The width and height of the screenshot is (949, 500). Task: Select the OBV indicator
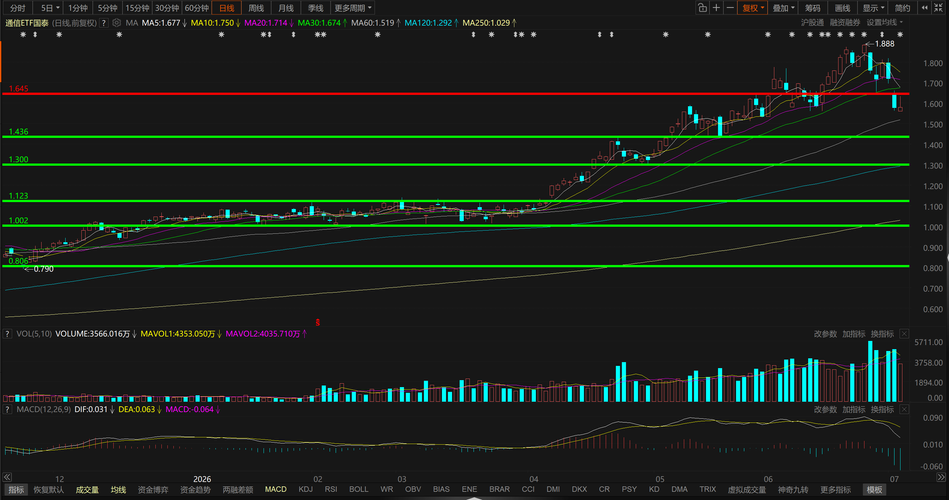click(x=413, y=490)
